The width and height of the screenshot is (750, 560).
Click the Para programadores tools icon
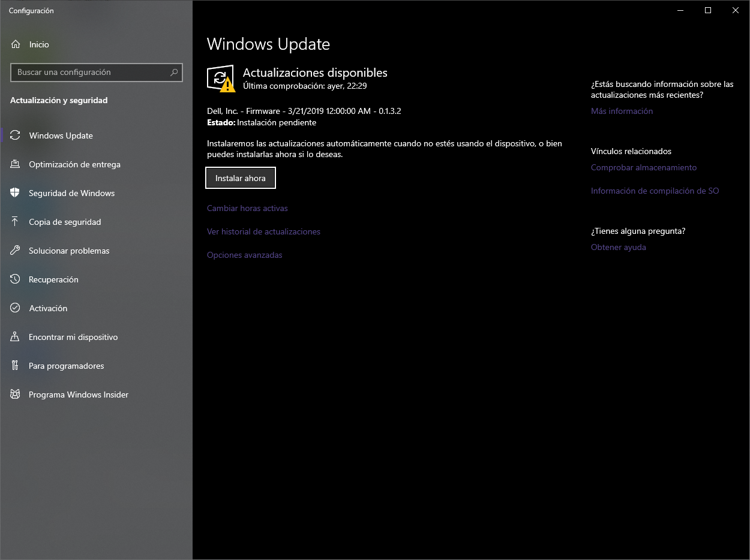coord(16,366)
